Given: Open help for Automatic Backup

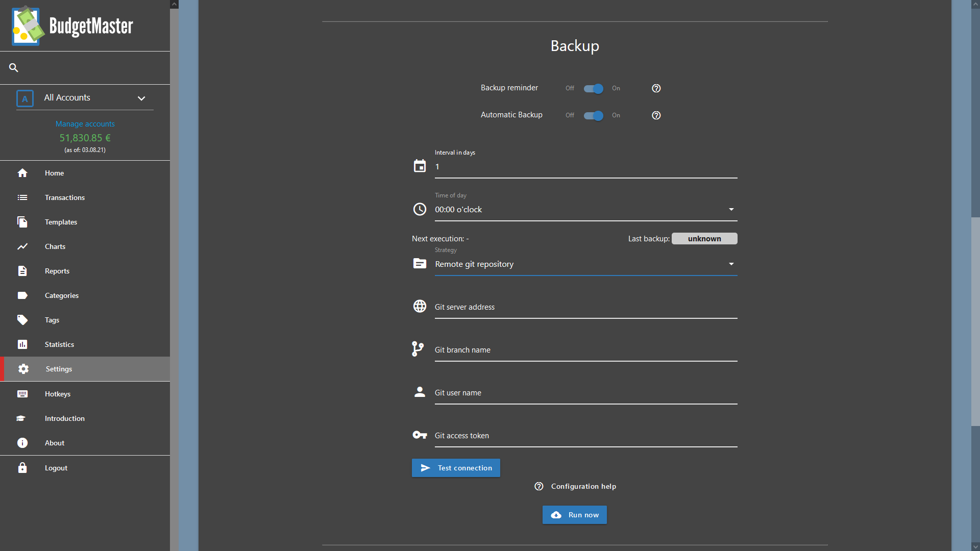Looking at the screenshot, I should [x=656, y=115].
